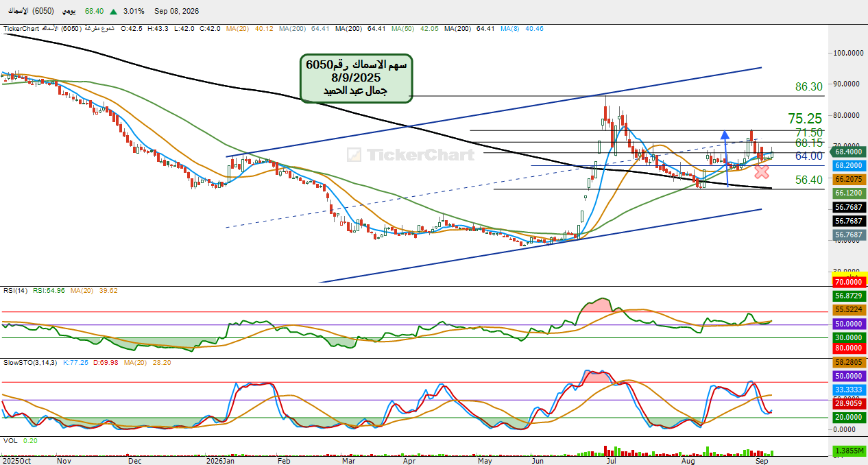The image size is (868, 465).
Task: Select the red 70.0000 RSI level tag
Action: (x=848, y=282)
